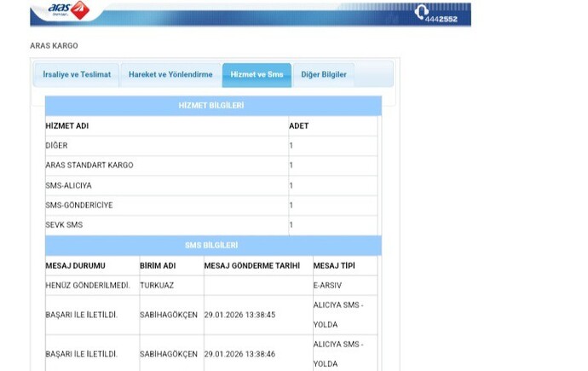Click the quantity 1 in SMS-GÖNDERİCİYE row
Viewport: 588px width, 371px height.
click(x=291, y=206)
